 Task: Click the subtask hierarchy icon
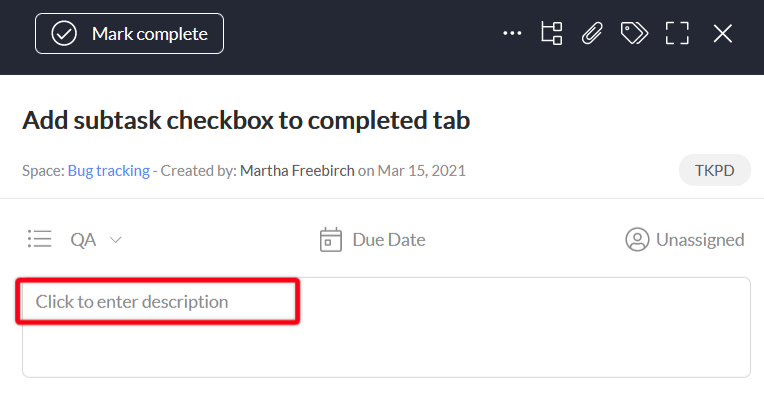(x=552, y=34)
